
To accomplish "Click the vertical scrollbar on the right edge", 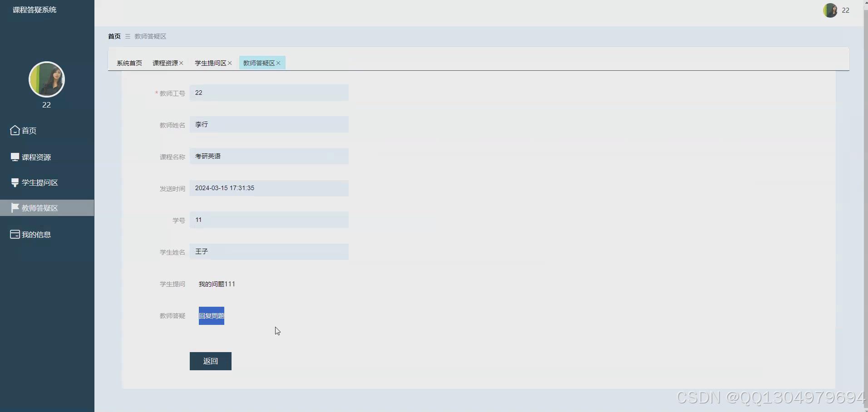I will (865, 206).
